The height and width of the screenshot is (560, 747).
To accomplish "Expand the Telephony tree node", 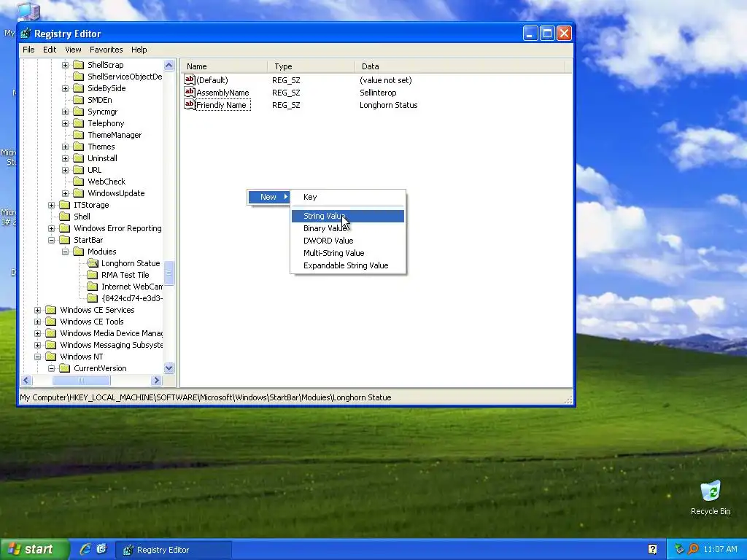I will click(65, 123).
